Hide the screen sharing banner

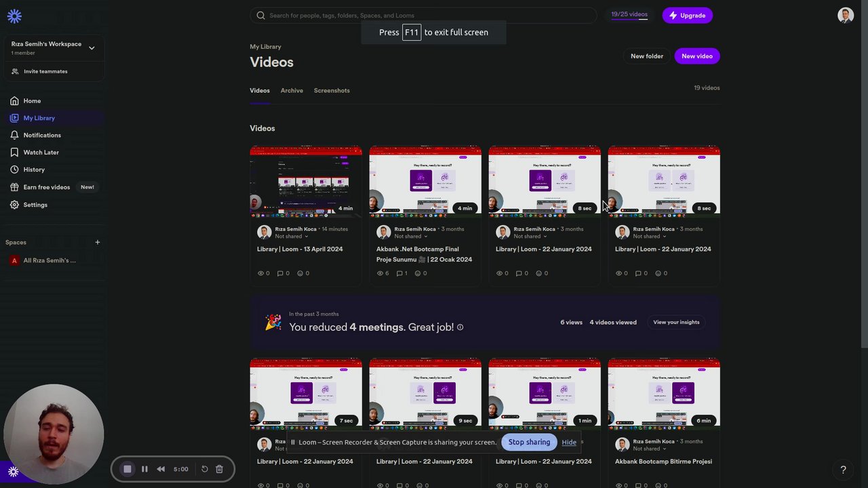coord(569,443)
